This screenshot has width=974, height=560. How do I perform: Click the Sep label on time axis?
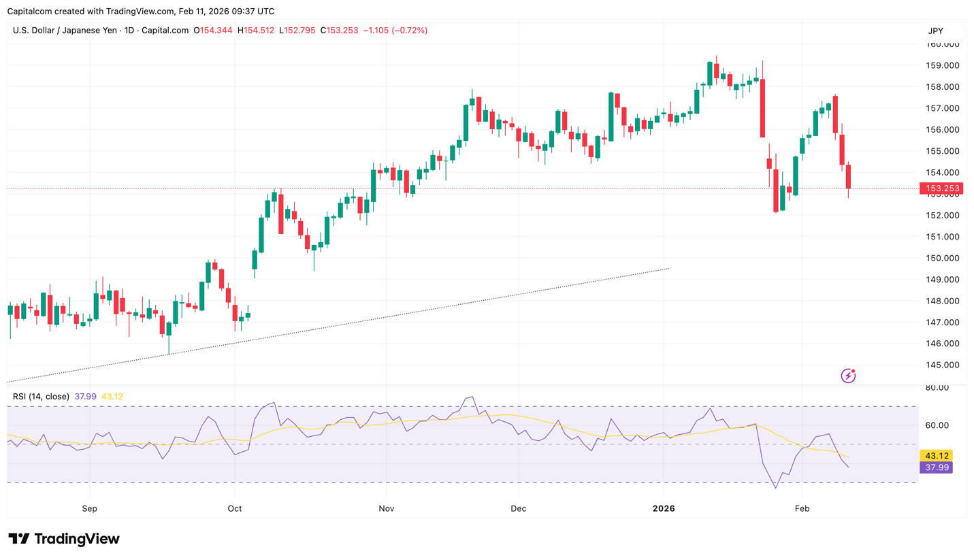point(89,508)
